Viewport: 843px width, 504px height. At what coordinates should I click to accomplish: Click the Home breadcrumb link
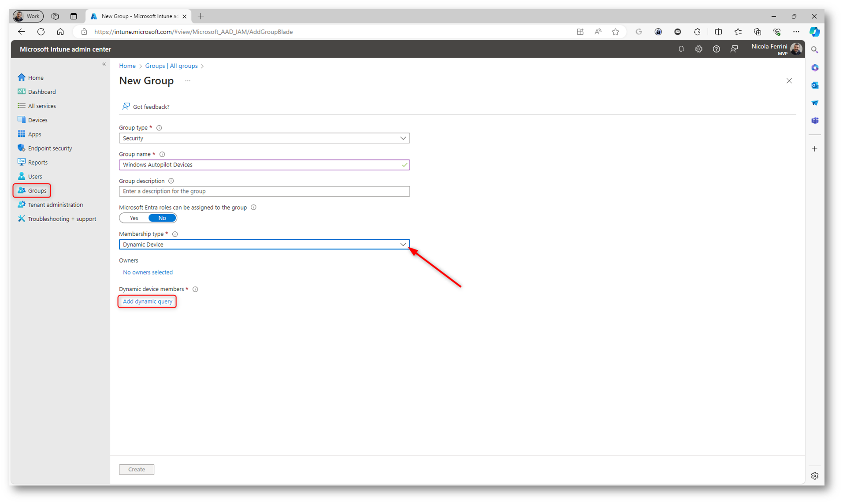[x=127, y=66]
